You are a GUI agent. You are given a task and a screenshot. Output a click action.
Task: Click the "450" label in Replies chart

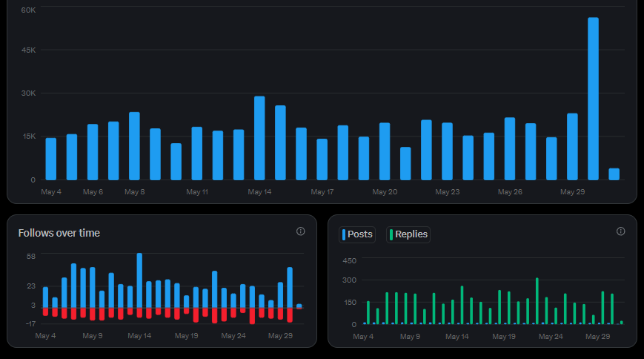(350, 260)
